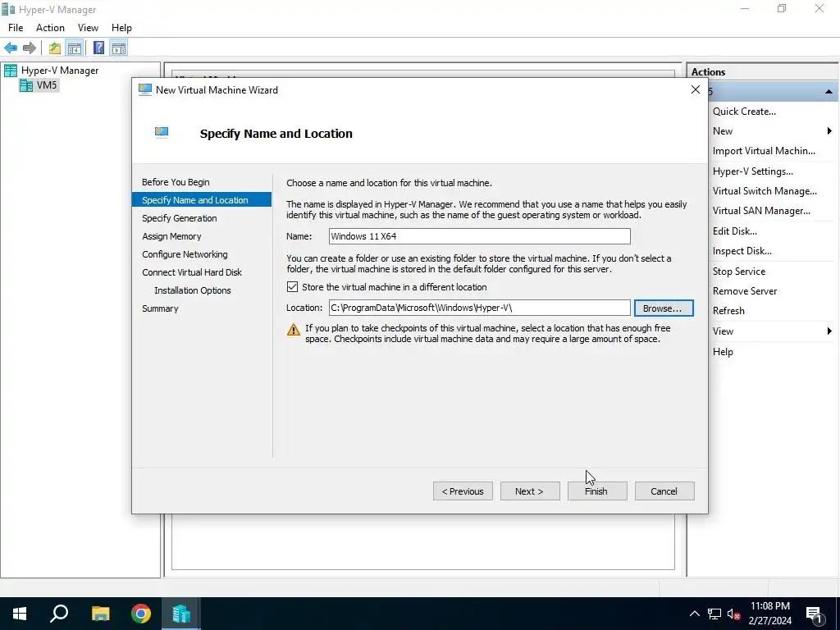Click Remove Server action

point(745,291)
